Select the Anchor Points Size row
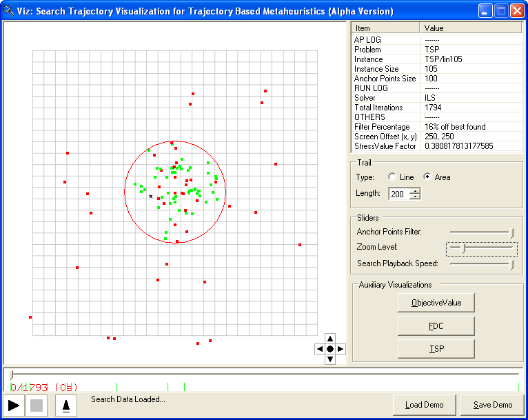This screenshot has height=420, width=528. [437, 79]
